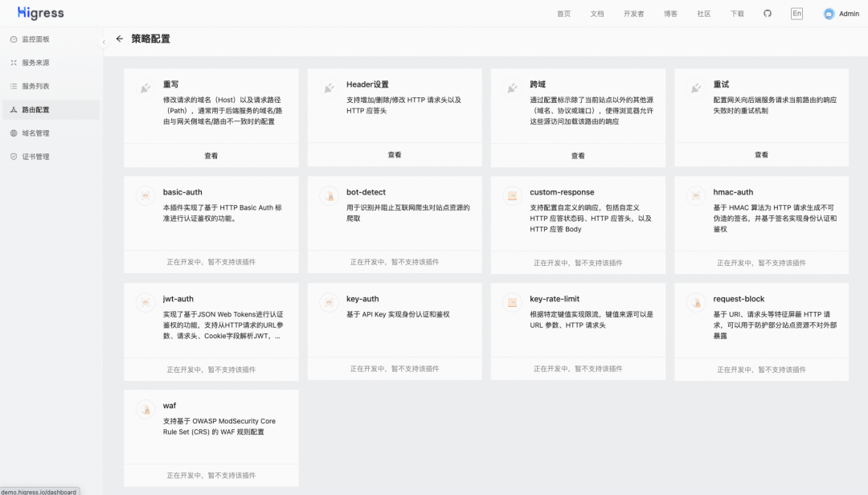This screenshot has width=868, height=495.
Task: Click the bot-detect plugin icon
Action: tap(329, 196)
